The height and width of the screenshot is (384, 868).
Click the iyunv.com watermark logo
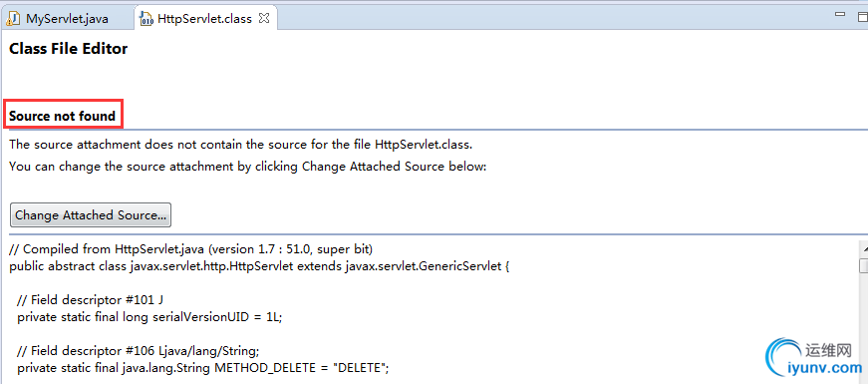814,358
